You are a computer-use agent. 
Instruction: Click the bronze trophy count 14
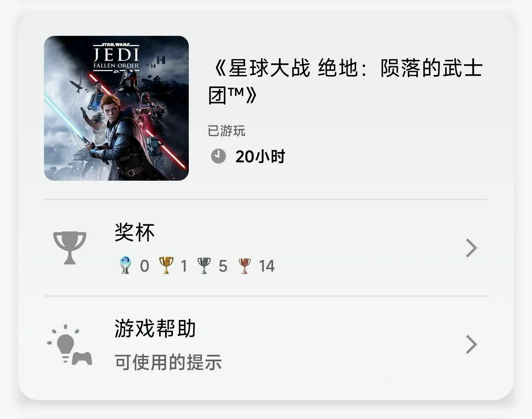(267, 266)
